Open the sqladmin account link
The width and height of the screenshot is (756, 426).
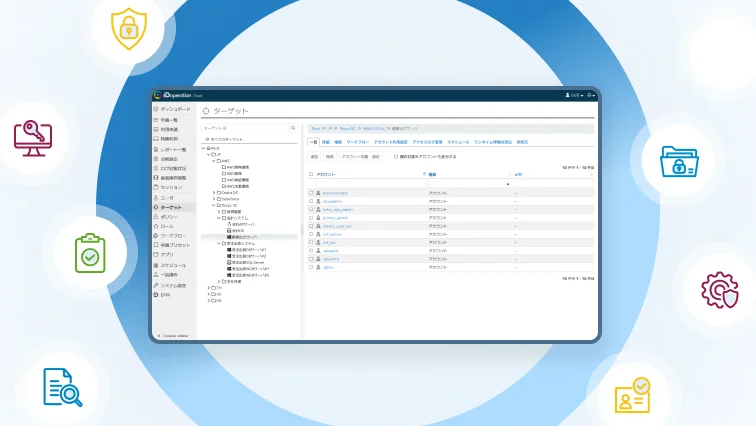(332, 260)
